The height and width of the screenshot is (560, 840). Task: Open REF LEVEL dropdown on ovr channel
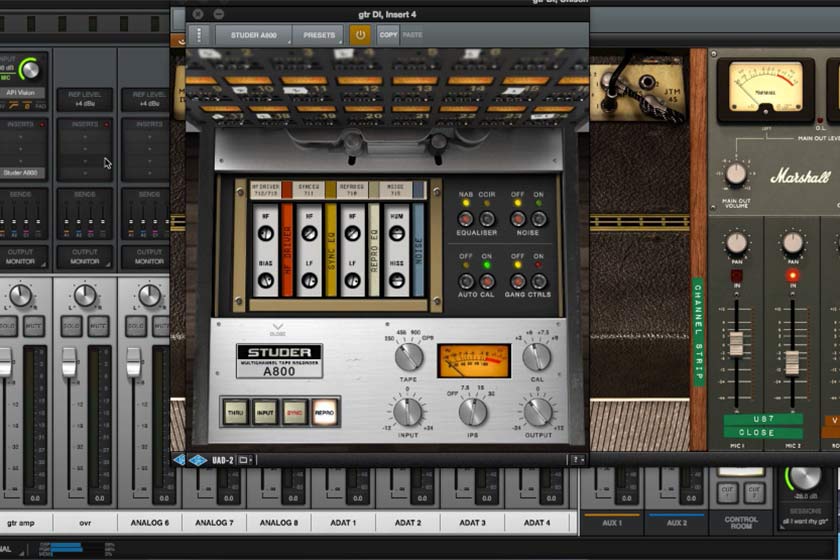pyautogui.click(x=85, y=99)
